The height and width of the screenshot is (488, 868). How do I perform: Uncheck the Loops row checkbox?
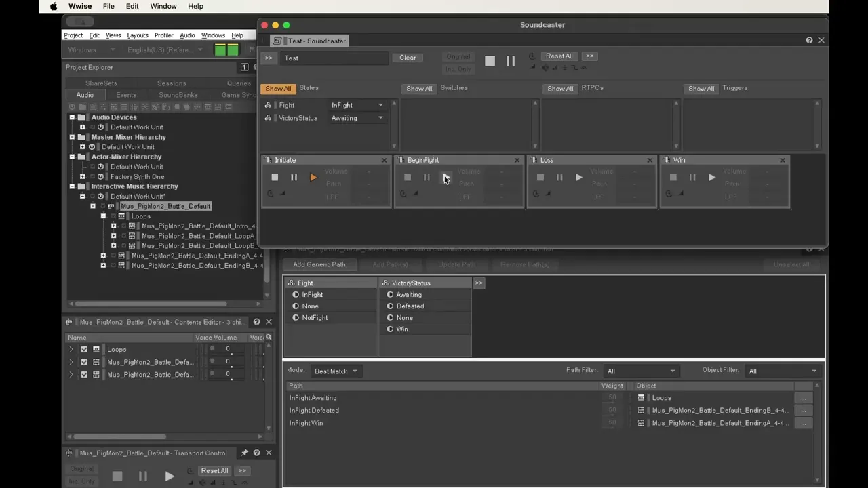coord(84,350)
